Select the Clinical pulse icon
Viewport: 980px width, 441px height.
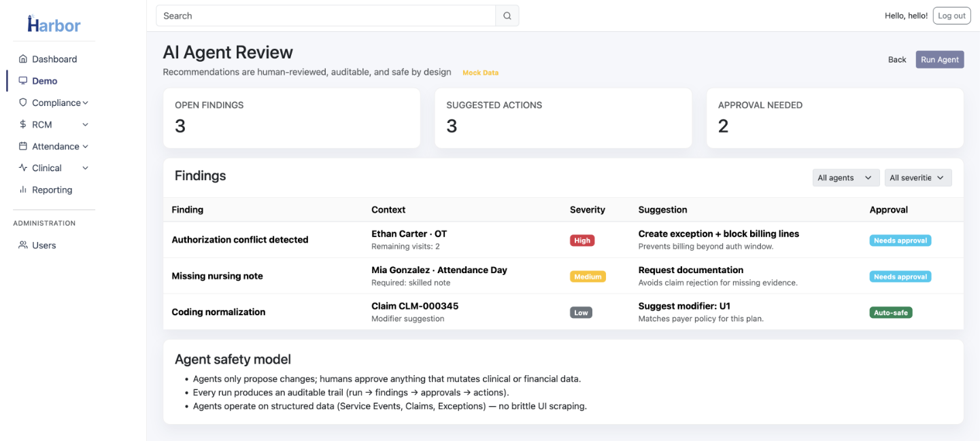tap(22, 167)
